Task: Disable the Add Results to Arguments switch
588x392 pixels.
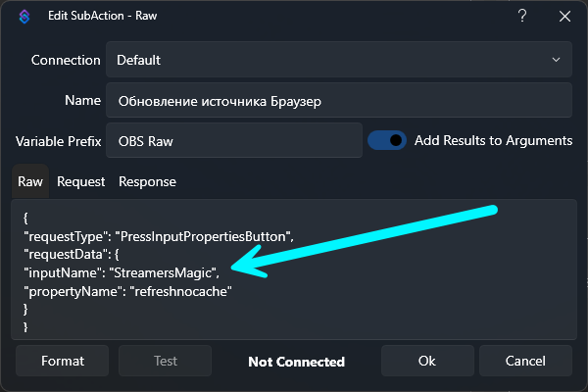Action: point(387,140)
